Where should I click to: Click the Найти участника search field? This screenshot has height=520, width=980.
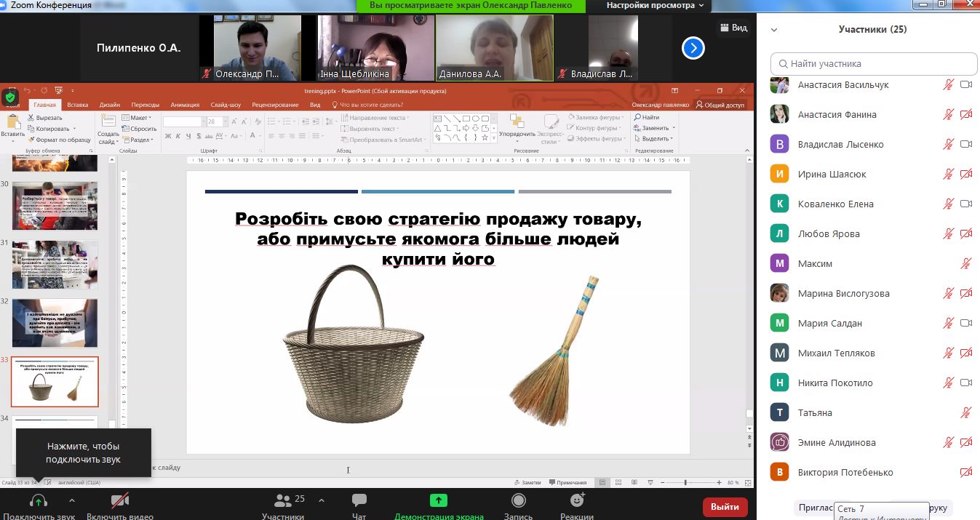click(873, 63)
